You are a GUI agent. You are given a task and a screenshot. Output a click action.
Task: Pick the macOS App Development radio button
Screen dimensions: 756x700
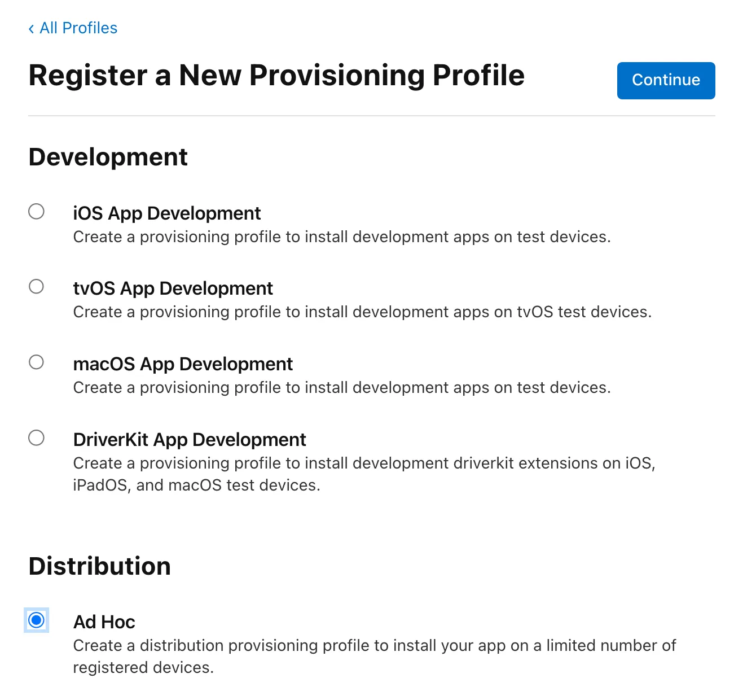[37, 362]
